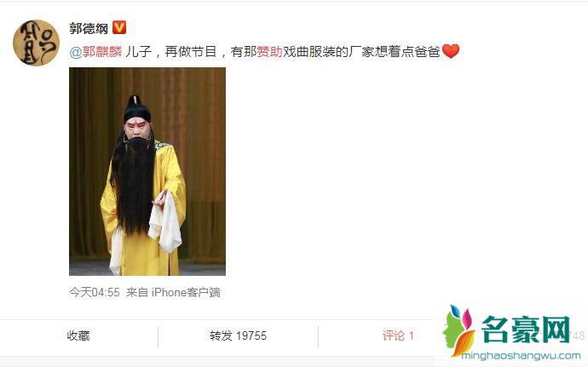
Task: Click the green 名豪网 watermark text
Action: tap(526, 330)
